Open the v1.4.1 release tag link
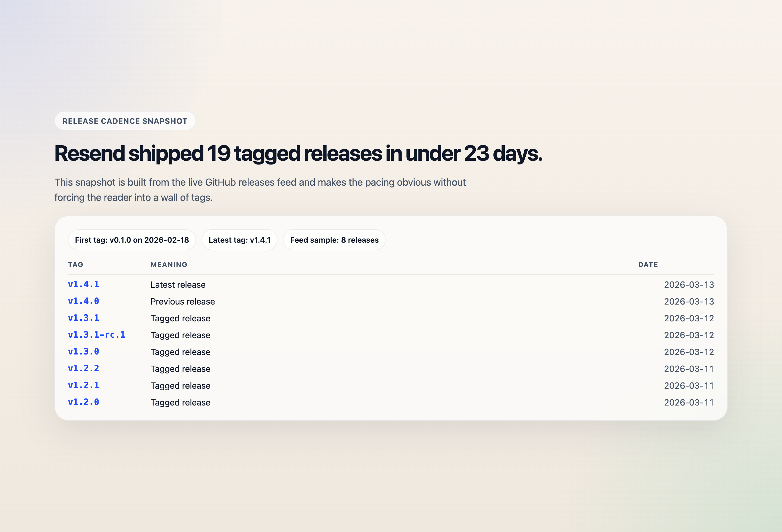 click(x=83, y=284)
